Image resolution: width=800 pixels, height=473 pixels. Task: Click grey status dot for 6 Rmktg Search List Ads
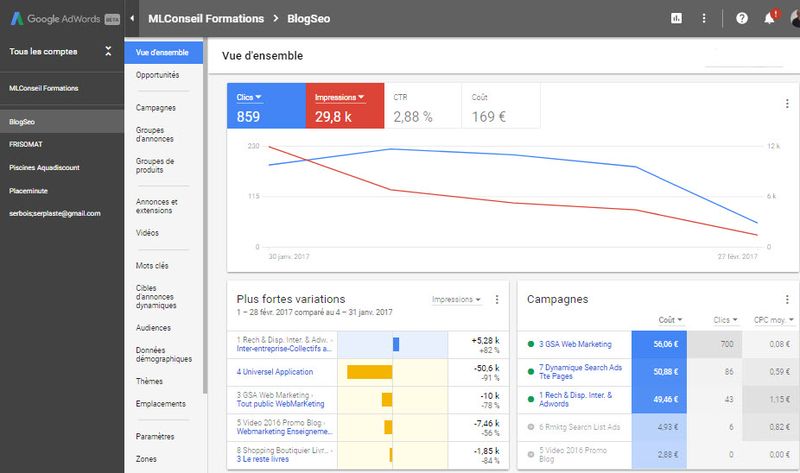pos(531,427)
